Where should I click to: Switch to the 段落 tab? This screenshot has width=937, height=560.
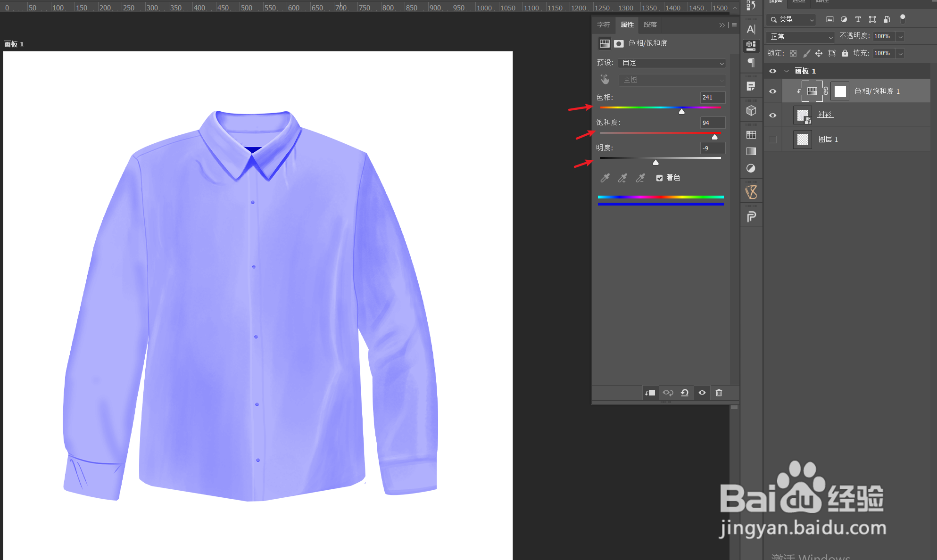pyautogui.click(x=650, y=25)
